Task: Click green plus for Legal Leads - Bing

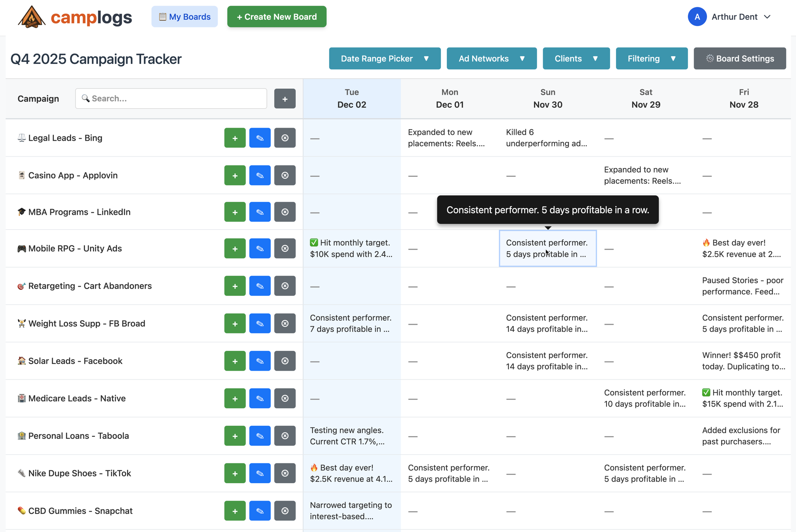Action: click(x=235, y=138)
